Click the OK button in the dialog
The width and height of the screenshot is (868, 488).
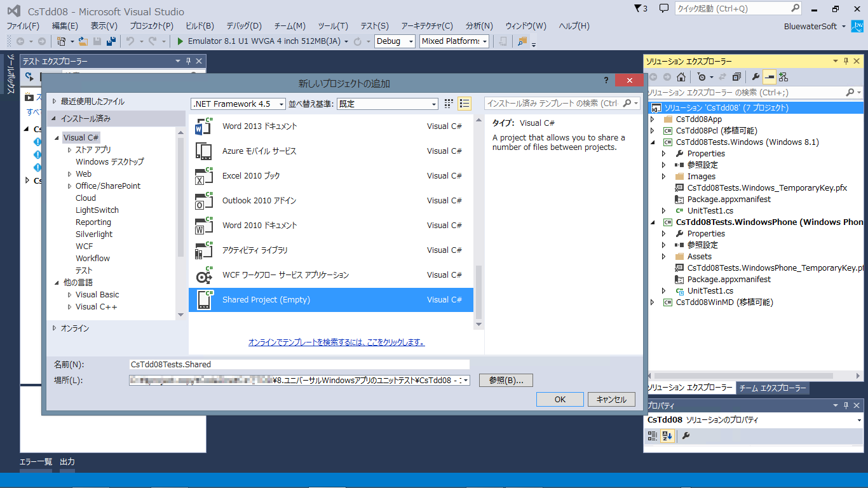560,399
